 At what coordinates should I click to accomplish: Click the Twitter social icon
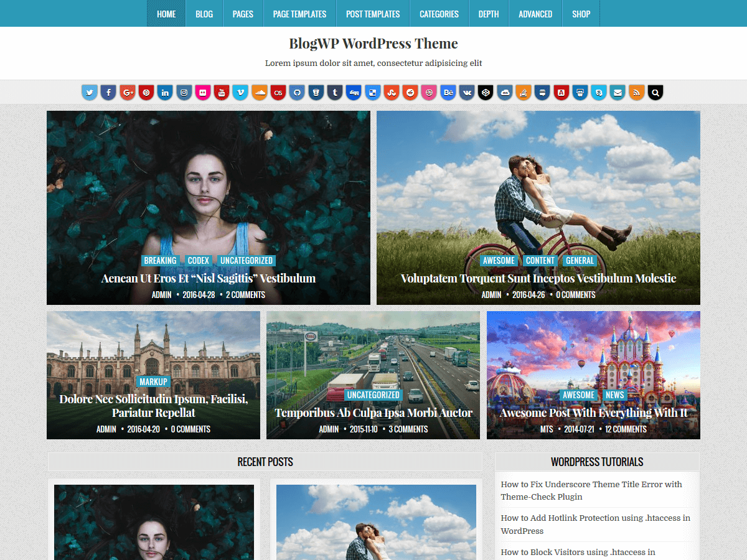pos(90,93)
